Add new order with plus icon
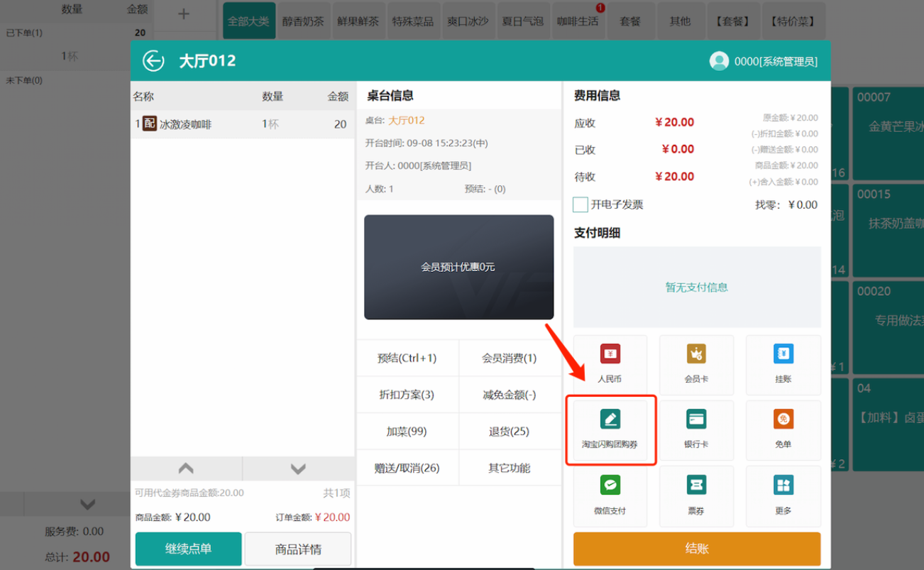The width and height of the screenshot is (924, 570). point(184,14)
